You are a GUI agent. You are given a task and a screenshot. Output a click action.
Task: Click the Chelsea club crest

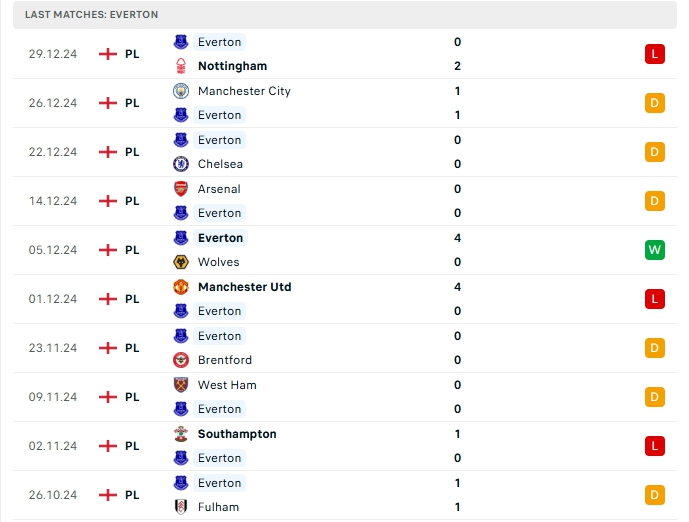[x=181, y=164]
